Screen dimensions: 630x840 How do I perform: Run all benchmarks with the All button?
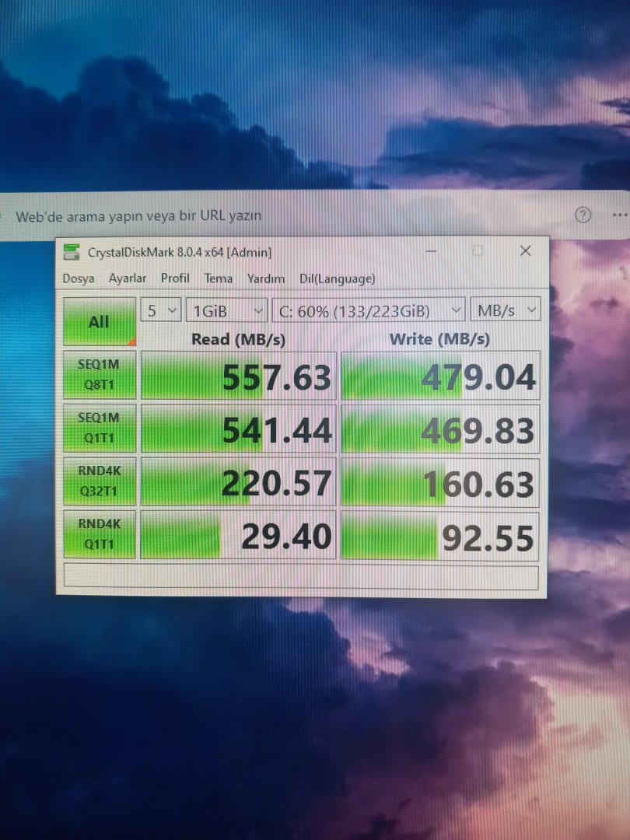click(x=100, y=321)
